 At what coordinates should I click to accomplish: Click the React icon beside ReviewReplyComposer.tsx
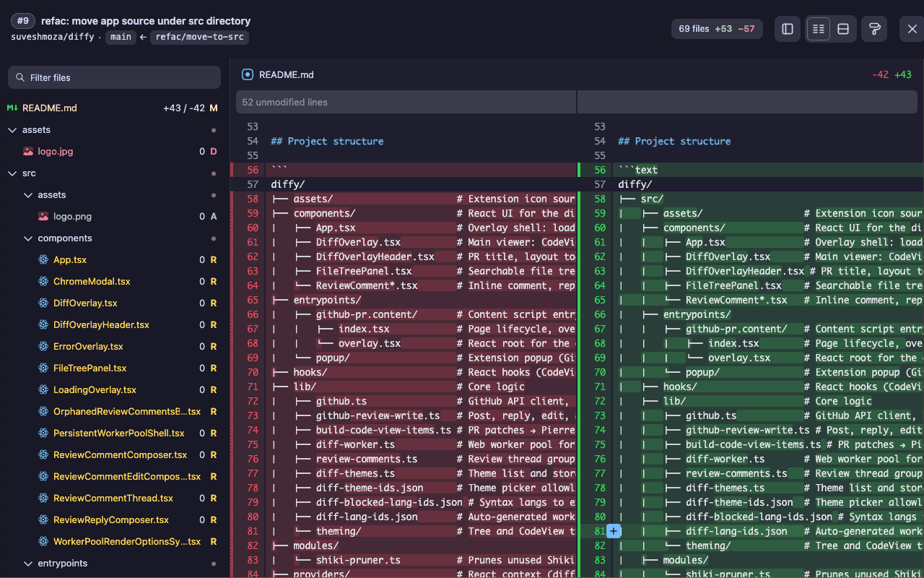click(x=43, y=519)
